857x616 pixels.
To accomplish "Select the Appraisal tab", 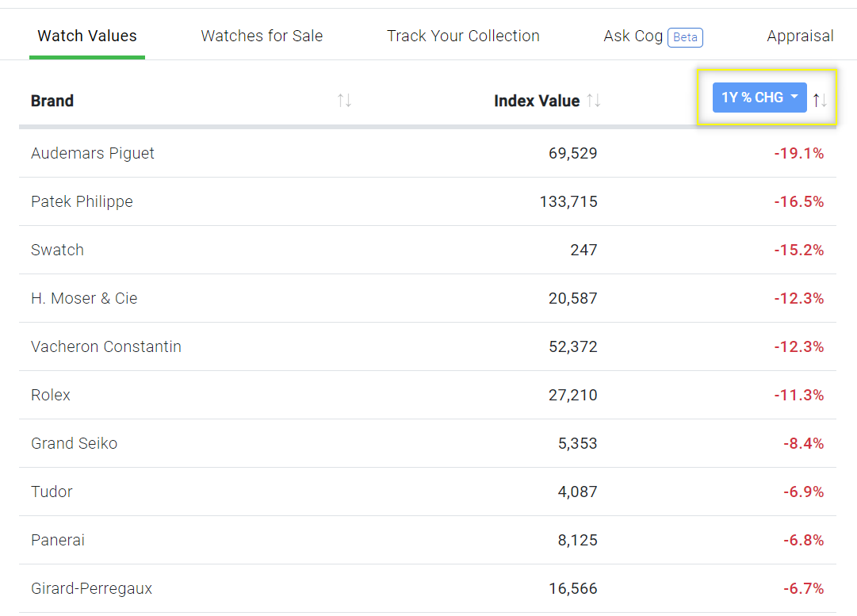I will click(x=800, y=36).
